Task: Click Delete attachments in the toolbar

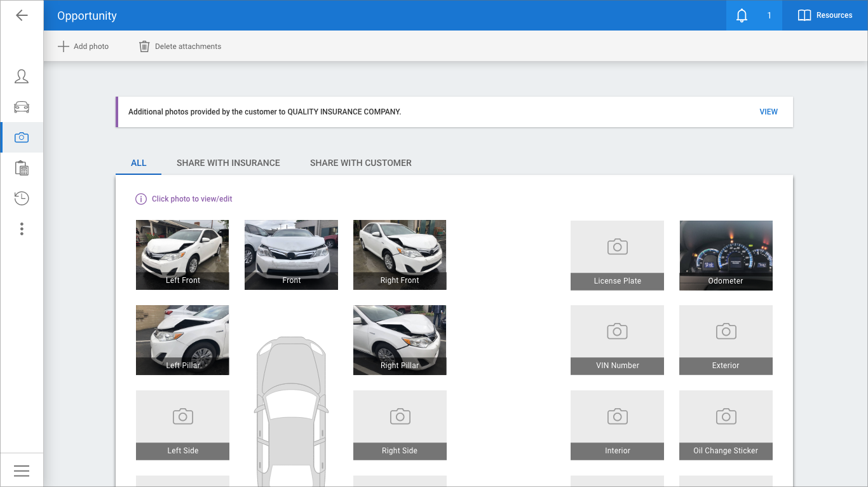Action: (x=180, y=46)
